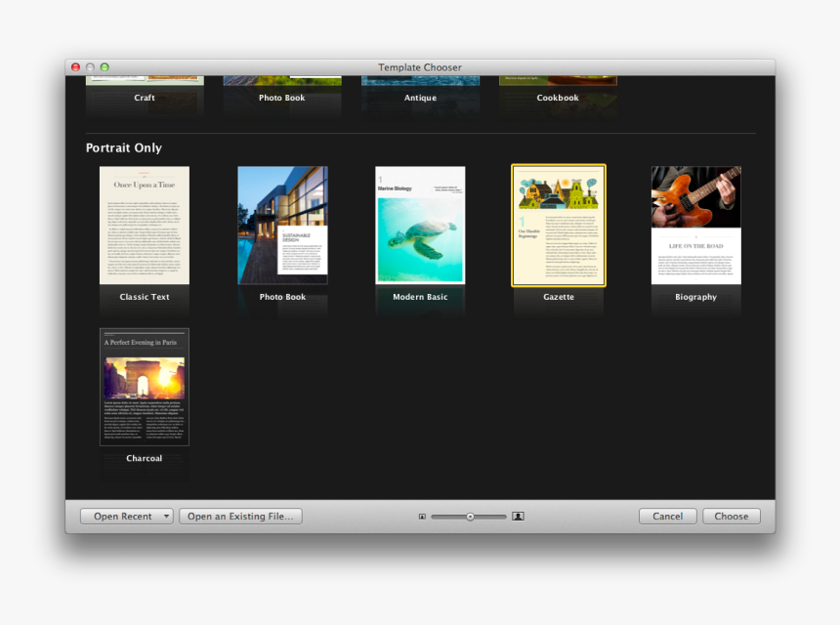Click the large thumbnail size icon
840x625 pixels.
pos(518,516)
